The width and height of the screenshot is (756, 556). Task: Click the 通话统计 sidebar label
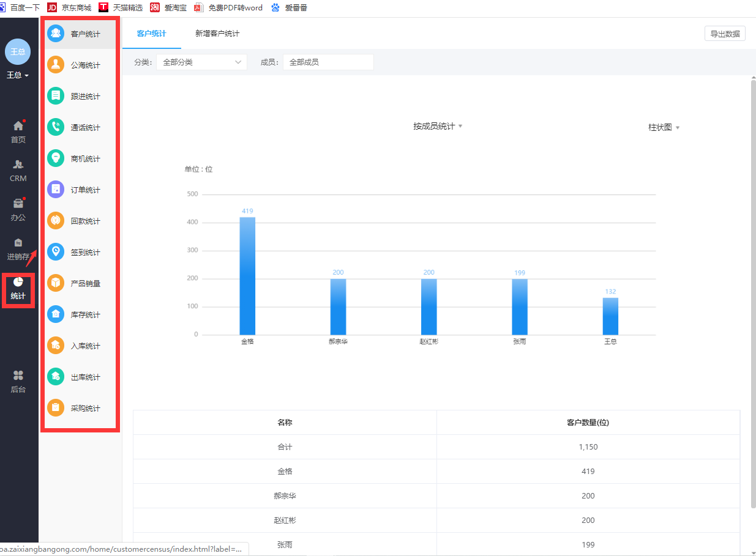pyautogui.click(x=86, y=128)
